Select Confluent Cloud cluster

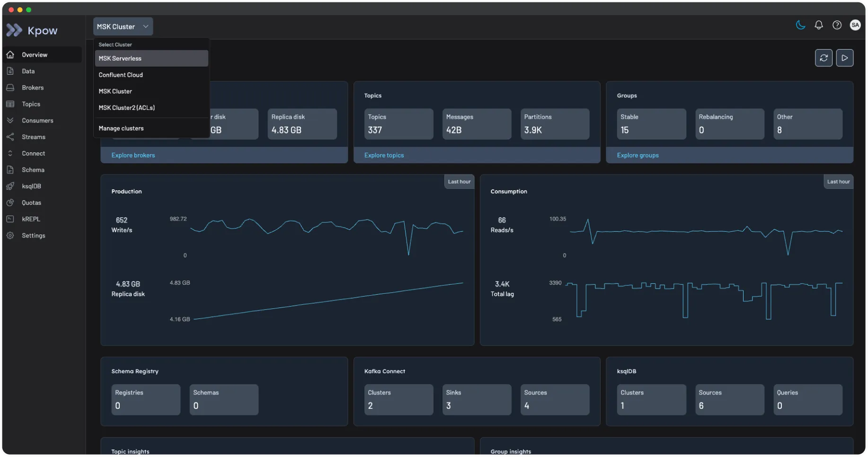tap(151, 75)
